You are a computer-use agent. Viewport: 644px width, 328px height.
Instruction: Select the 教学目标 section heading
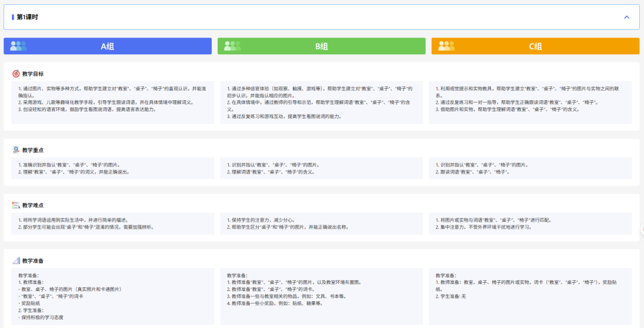33,74
